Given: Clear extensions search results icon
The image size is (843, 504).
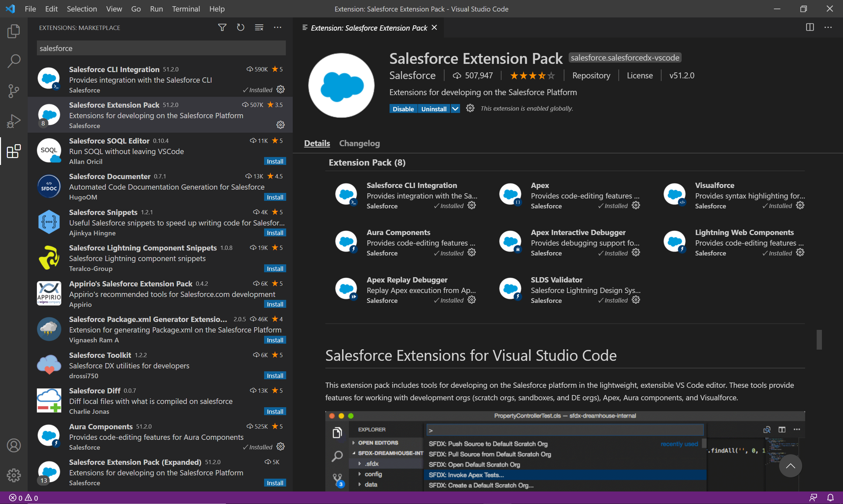Looking at the screenshot, I should click(x=259, y=28).
